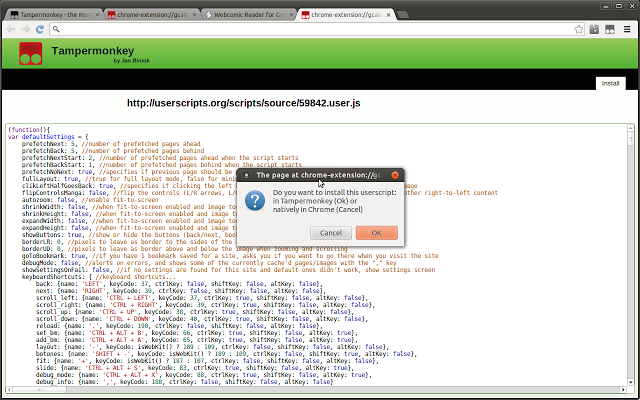Click the scroll-left arrow of horizontal scrollbar
The height and width of the screenshot is (400, 640).
coord(9,389)
